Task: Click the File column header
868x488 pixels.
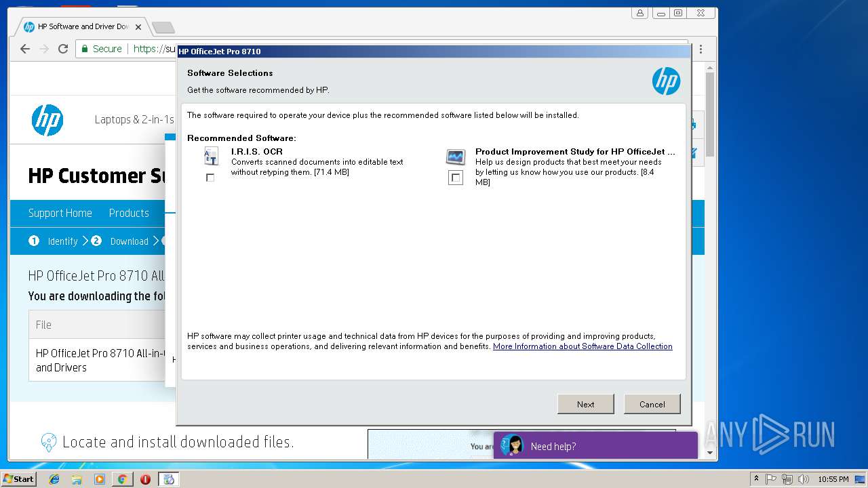Action: (x=43, y=325)
